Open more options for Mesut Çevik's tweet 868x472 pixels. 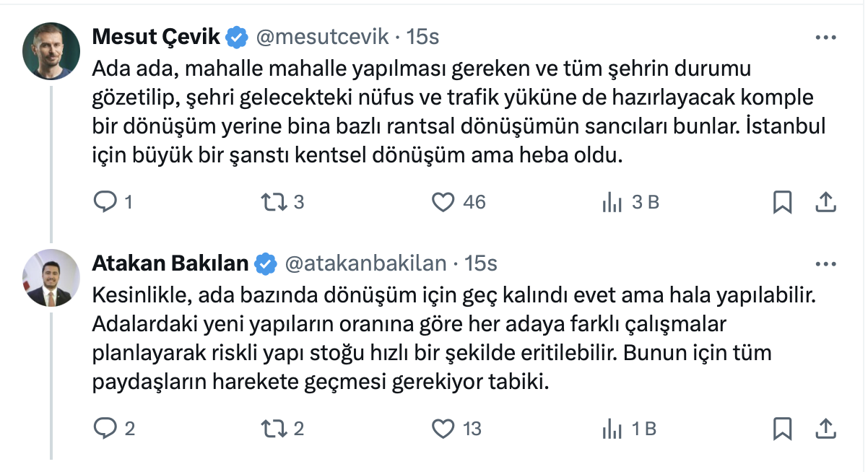point(825,38)
